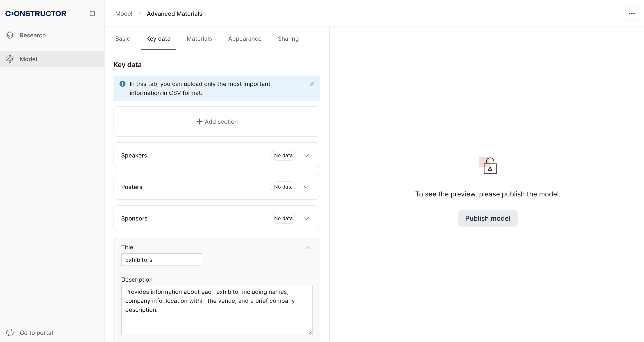Click the info icon in banner
Screen dimensions: 644x342
coord(122,84)
